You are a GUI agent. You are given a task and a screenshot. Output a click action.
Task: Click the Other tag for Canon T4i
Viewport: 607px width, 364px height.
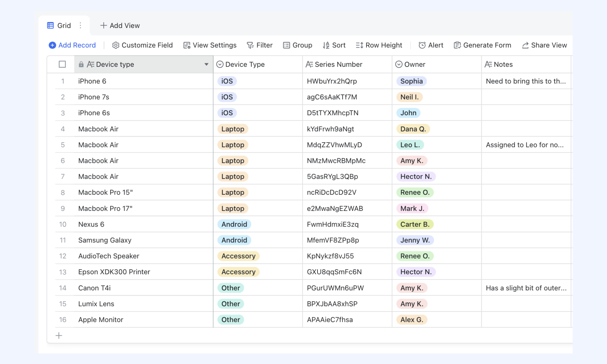pyautogui.click(x=231, y=288)
